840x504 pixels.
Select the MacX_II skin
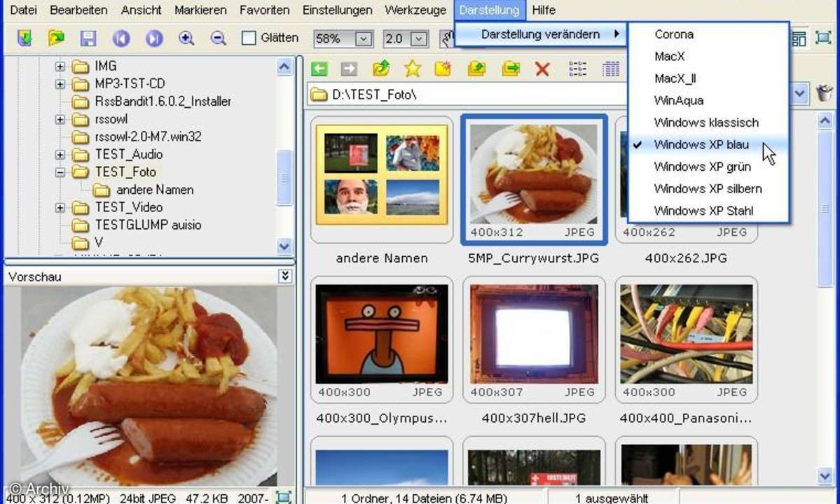point(708,78)
